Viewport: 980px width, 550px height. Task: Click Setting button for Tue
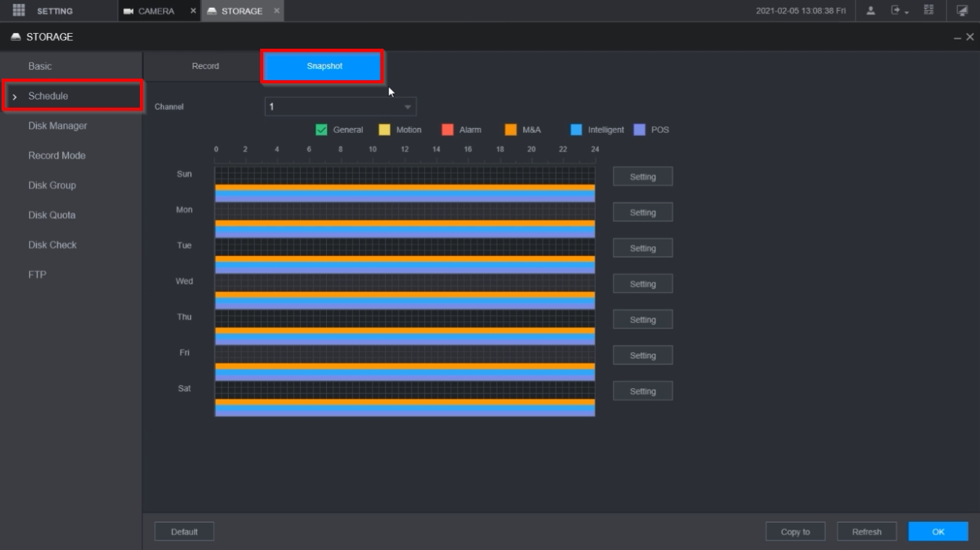tap(643, 248)
